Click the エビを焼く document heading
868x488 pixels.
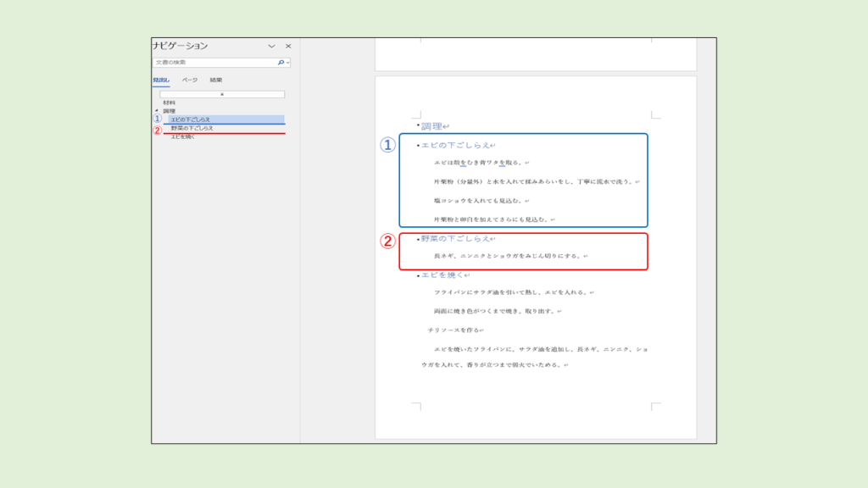[x=442, y=275]
